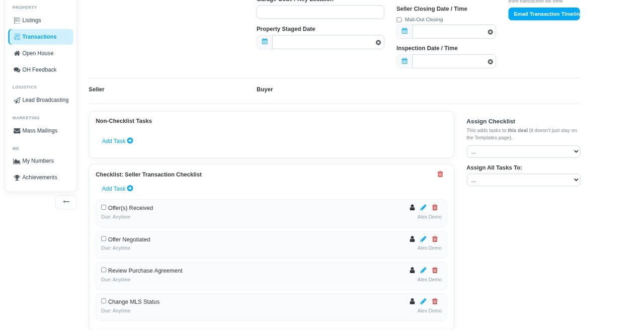Screen dimensions: 644x330
Task: Clear the Inspection Date field
Action: pos(490,61)
